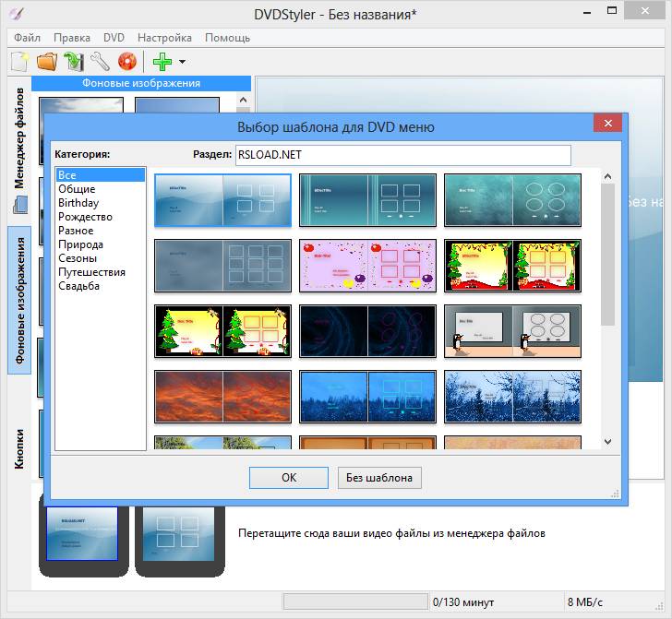672x619 pixels.
Task: Click the Раздел text field with RSLOAD.NET
Action: [x=402, y=155]
